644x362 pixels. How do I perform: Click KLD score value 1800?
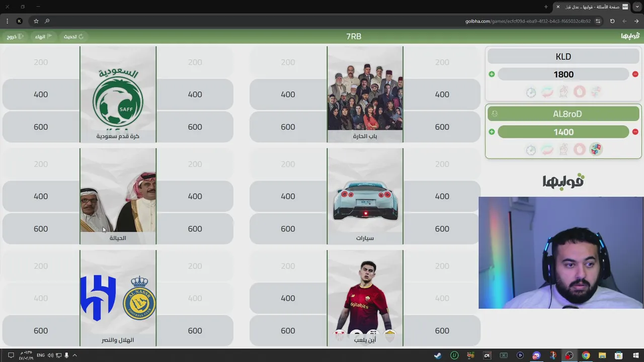tap(563, 74)
